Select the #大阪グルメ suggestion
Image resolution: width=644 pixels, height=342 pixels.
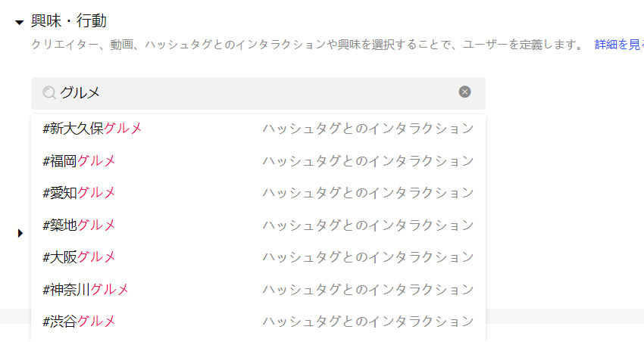point(258,257)
